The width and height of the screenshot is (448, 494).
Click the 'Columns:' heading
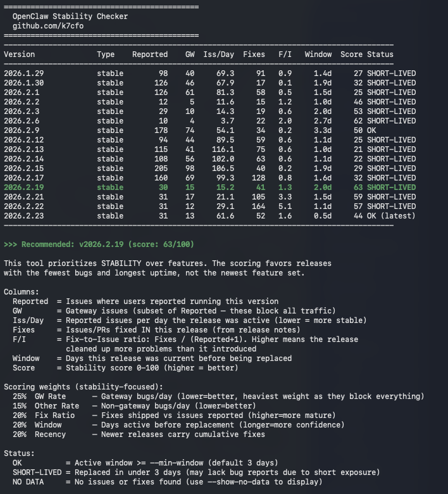tap(22, 292)
